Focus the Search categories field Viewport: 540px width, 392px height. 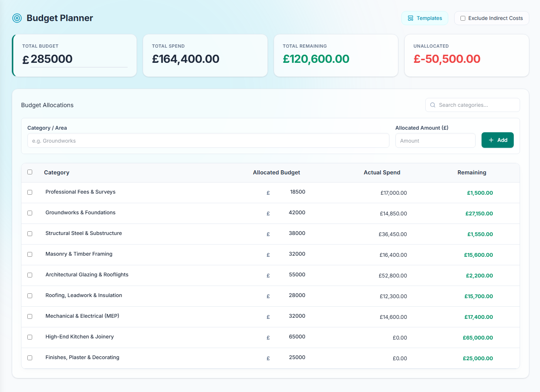473,105
